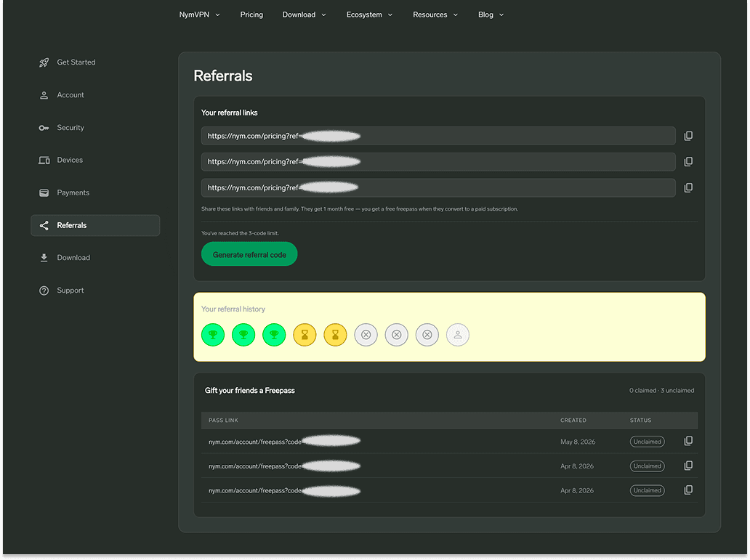Image resolution: width=750 pixels, height=560 pixels.
Task: Copy the second referral link
Action: click(x=688, y=162)
